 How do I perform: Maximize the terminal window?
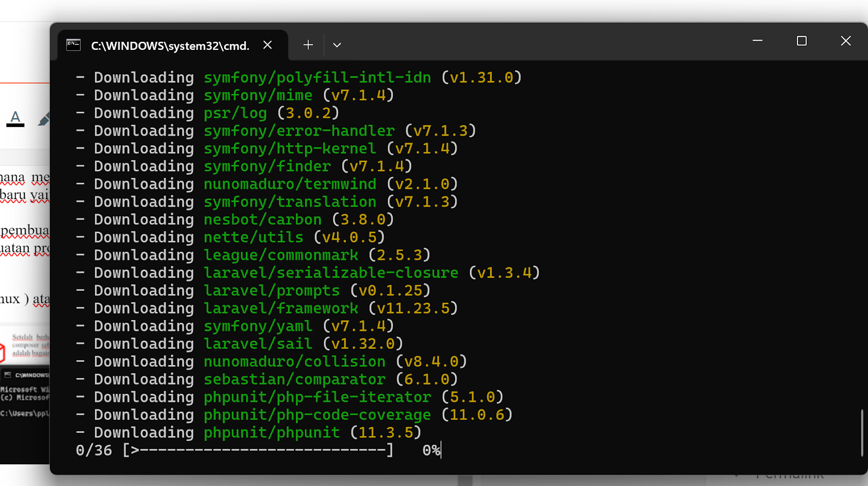[x=802, y=41]
